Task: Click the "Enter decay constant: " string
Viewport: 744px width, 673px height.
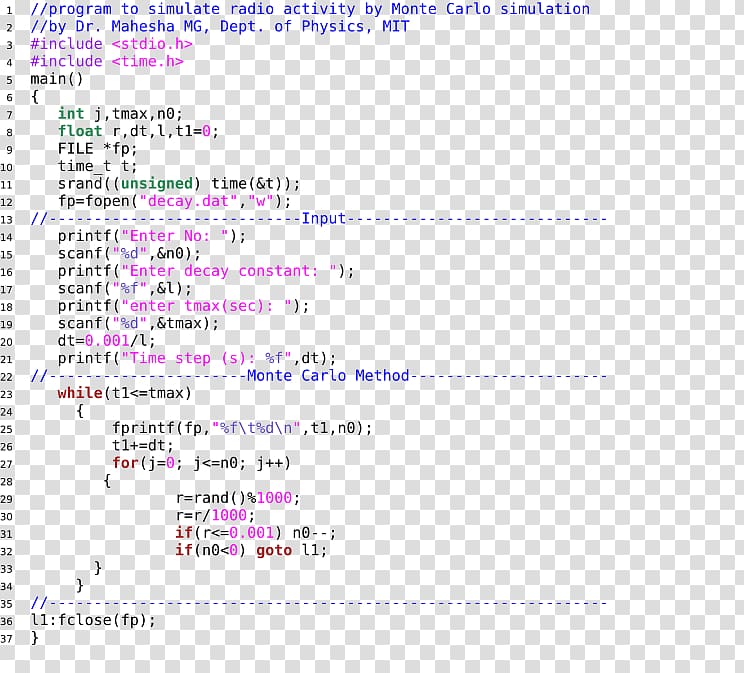Action: [233, 271]
